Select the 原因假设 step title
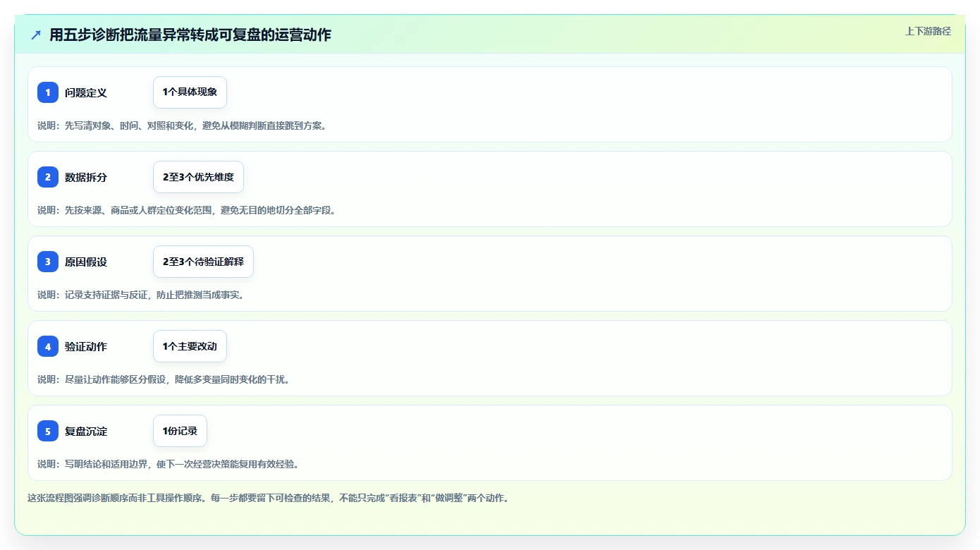Image resolution: width=980 pixels, height=550 pixels. 86,262
